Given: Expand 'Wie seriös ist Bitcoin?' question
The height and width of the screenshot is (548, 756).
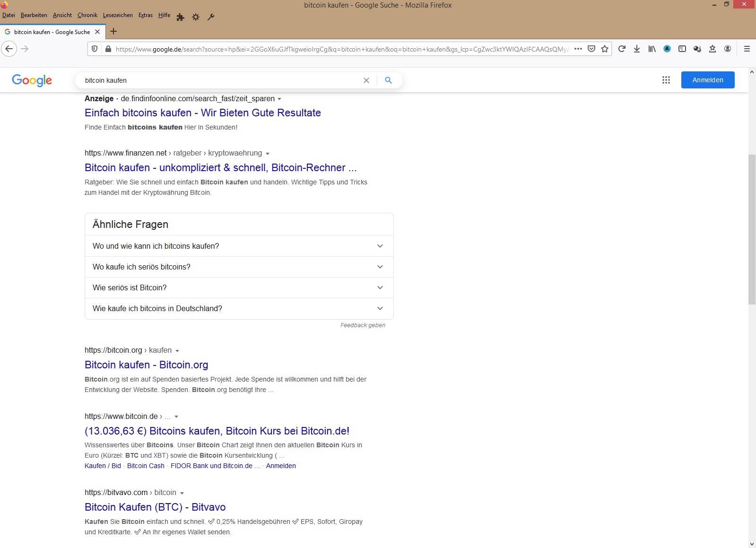Looking at the screenshot, I should [x=239, y=287].
